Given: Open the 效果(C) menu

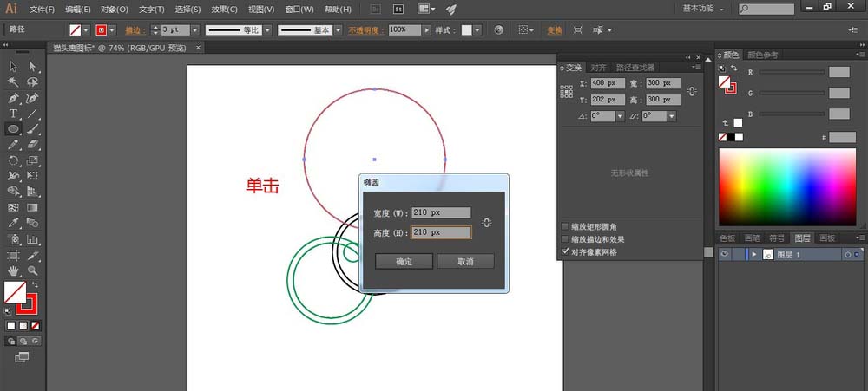Looking at the screenshot, I should click(x=224, y=10).
